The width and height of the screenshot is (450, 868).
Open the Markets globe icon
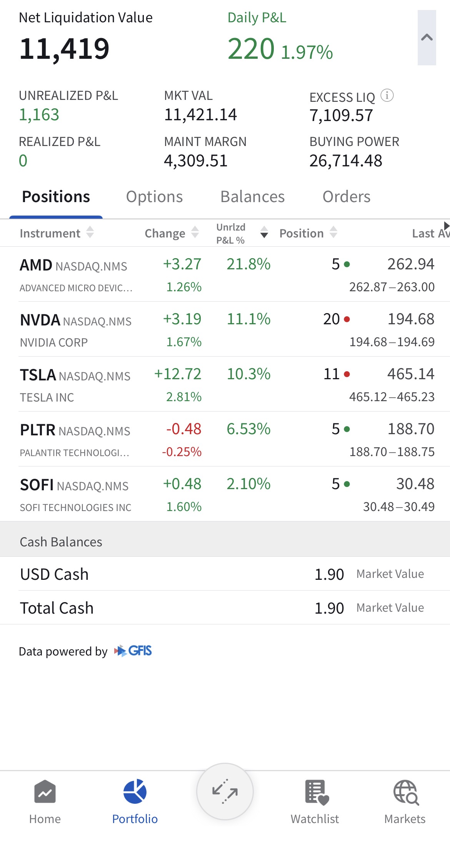[x=405, y=792]
